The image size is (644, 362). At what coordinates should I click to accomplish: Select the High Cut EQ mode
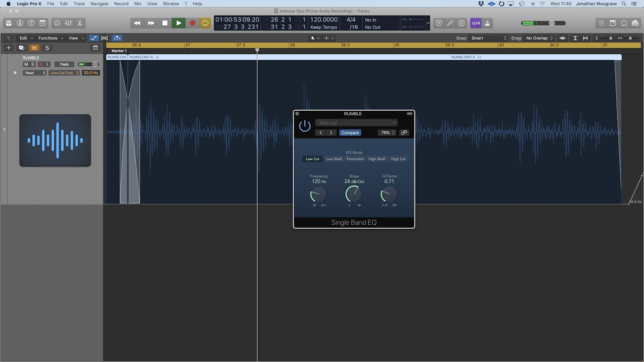398,159
